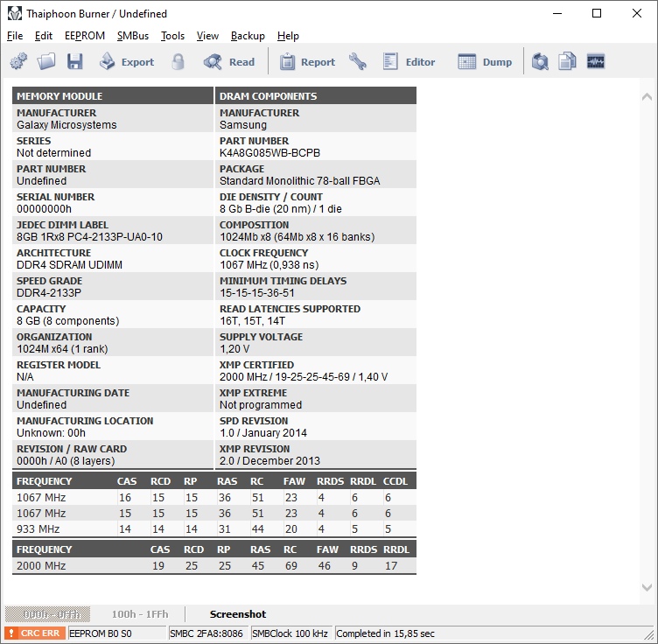Click the copy documents icon

point(567,61)
